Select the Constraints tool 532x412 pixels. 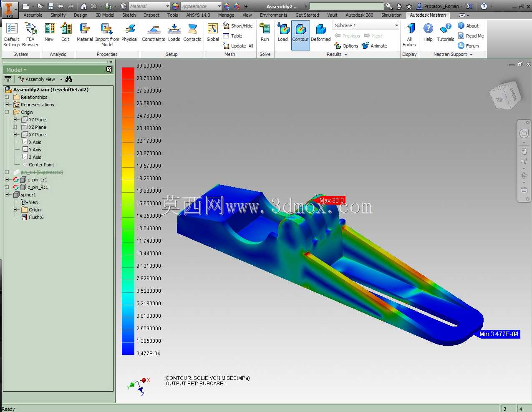[154, 33]
